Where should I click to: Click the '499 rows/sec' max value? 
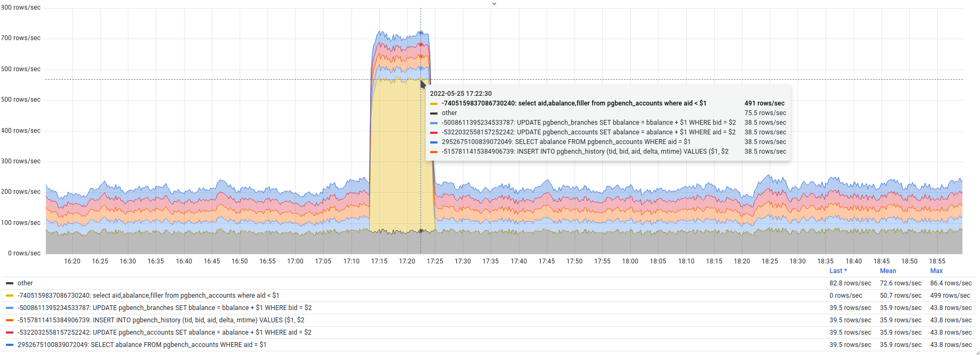point(950,296)
